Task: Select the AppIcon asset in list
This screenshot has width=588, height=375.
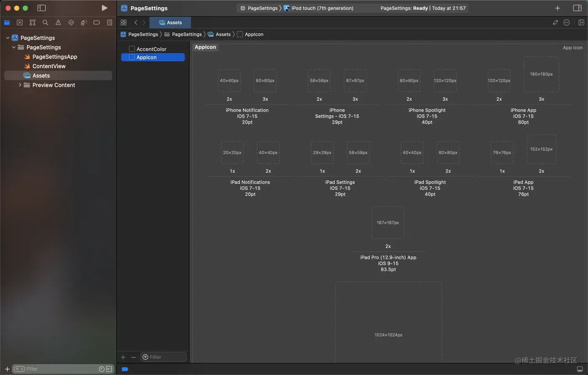Action: click(x=153, y=58)
